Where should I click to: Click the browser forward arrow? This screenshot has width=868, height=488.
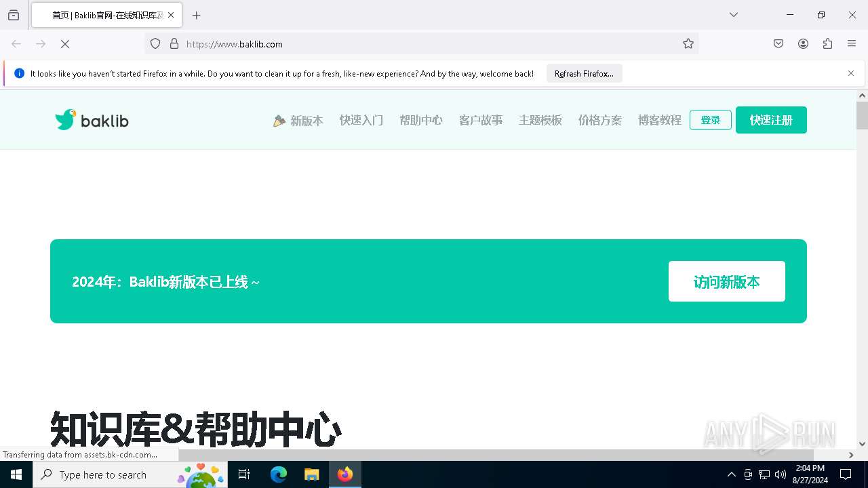(x=41, y=44)
